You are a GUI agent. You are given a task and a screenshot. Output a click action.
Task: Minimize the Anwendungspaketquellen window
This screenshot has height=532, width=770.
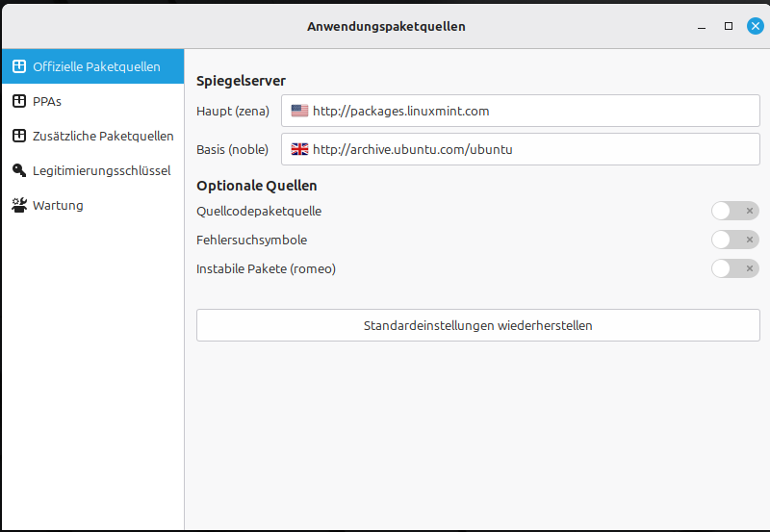point(702,26)
